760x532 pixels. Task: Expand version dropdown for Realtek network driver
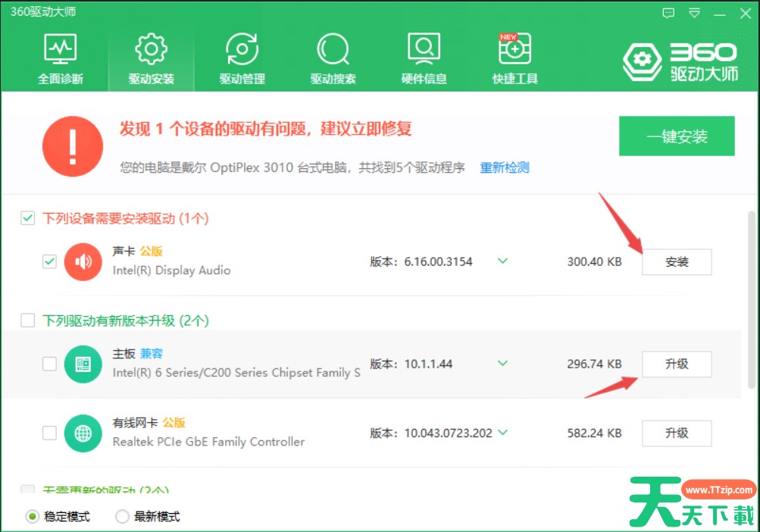(502, 433)
